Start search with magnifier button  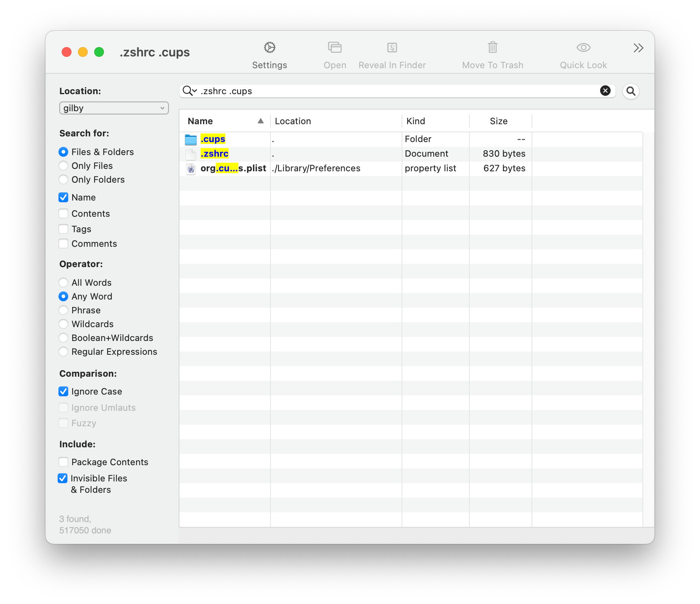631,91
